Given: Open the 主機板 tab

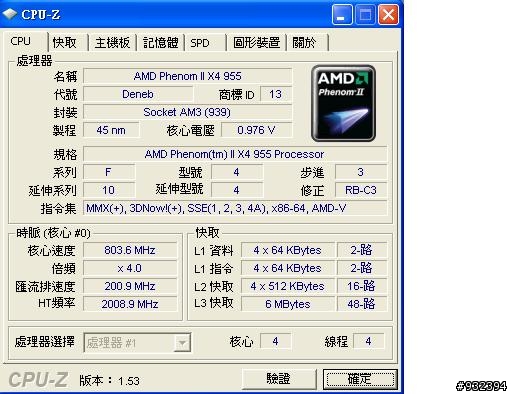Looking at the screenshot, I should coord(112,43).
